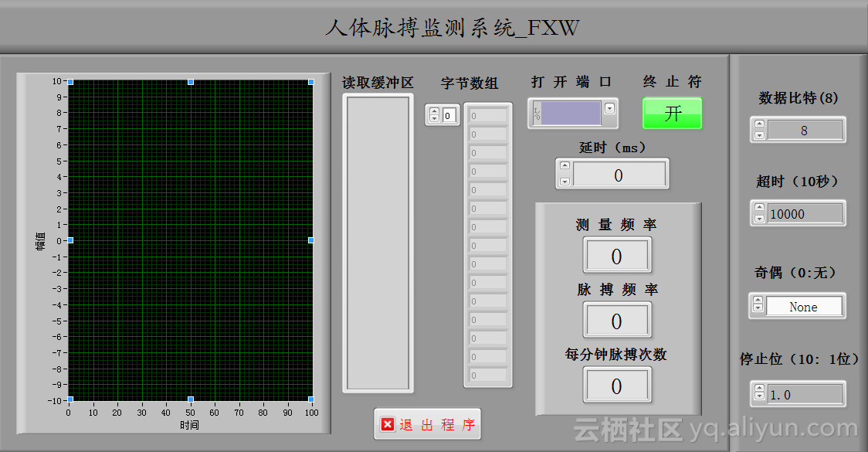
Task: Click the 延时(ms) label
Action: (612, 148)
